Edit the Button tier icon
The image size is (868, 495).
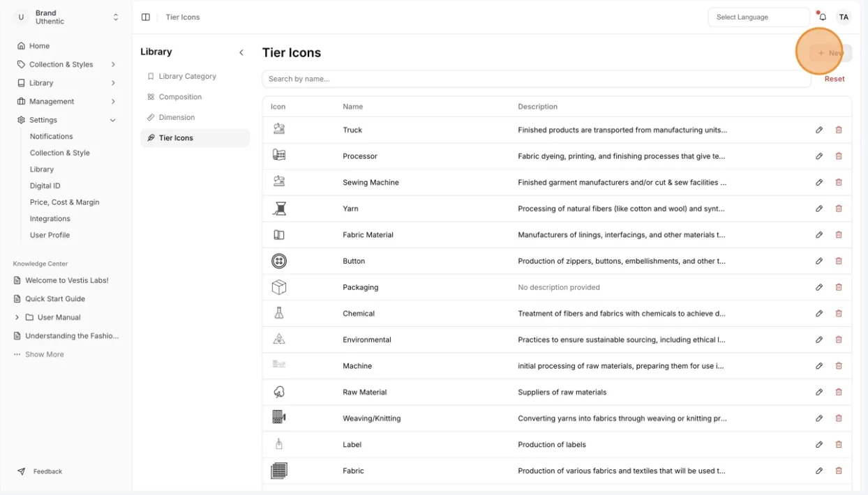819,261
